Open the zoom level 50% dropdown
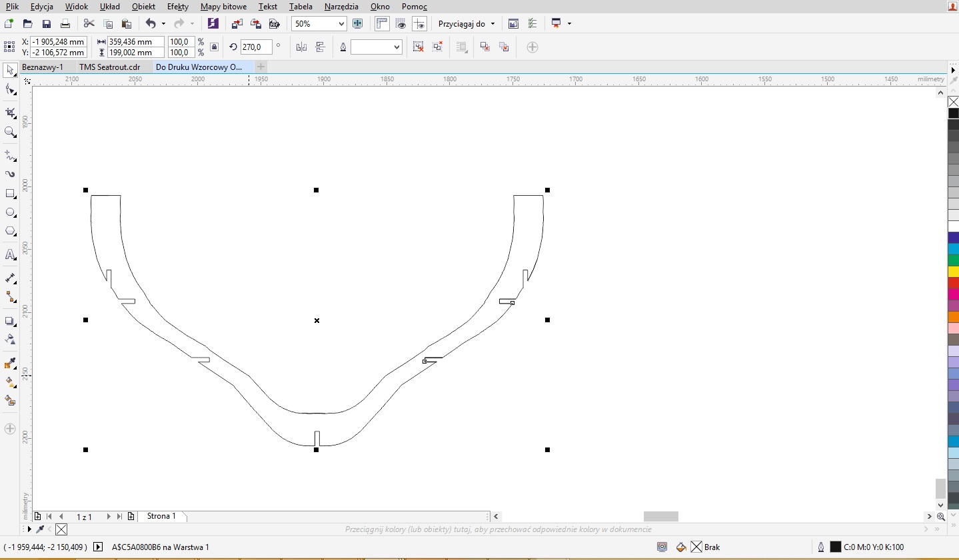The height and width of the screenshot is (560, 959). tap(341, 24)
